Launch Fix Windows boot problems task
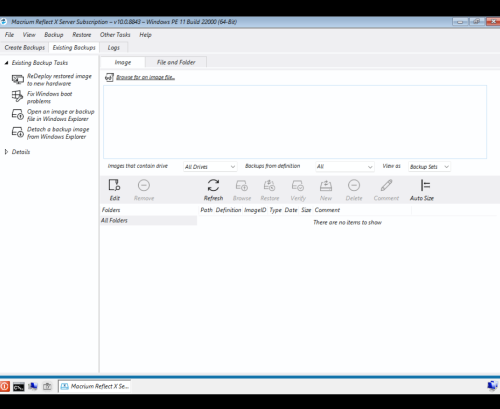 (49, 97)
